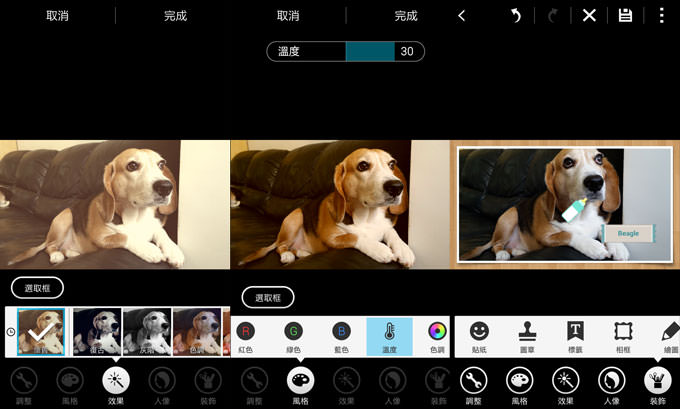Select the 藍色 B channel option
This screenshot has height=409, width=680.
point(341,336)
